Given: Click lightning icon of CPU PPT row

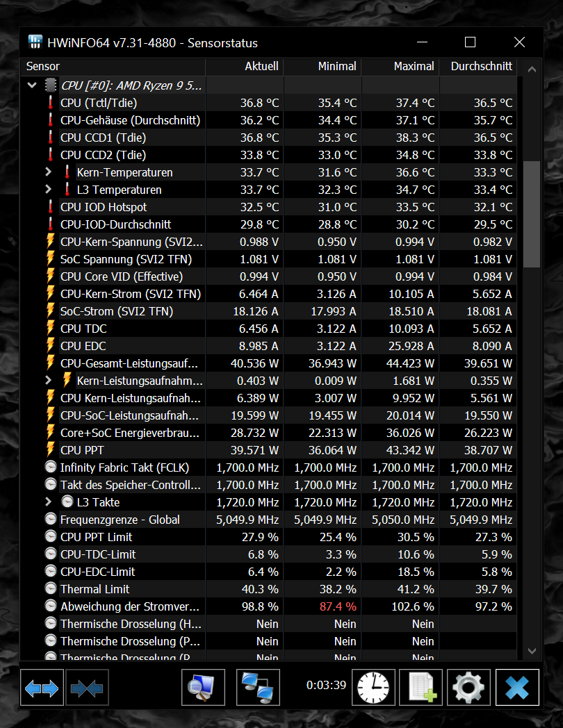Looking at the screenshot, I should pyautogui.click(x=51, y=450).
